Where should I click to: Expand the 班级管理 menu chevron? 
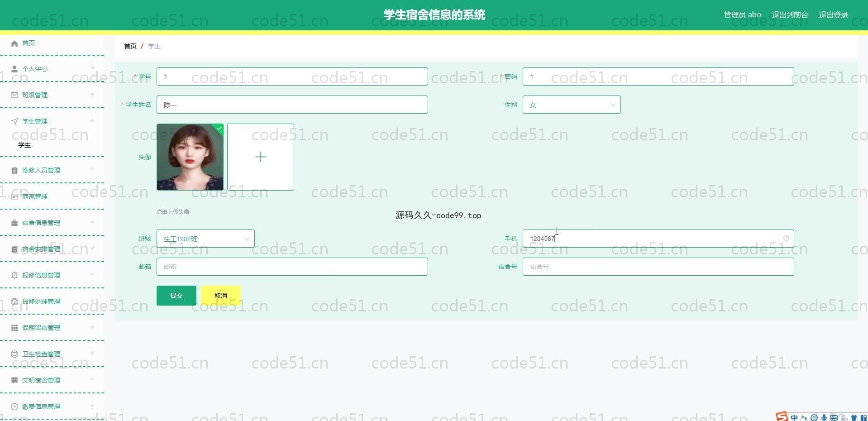pos(92,94)
